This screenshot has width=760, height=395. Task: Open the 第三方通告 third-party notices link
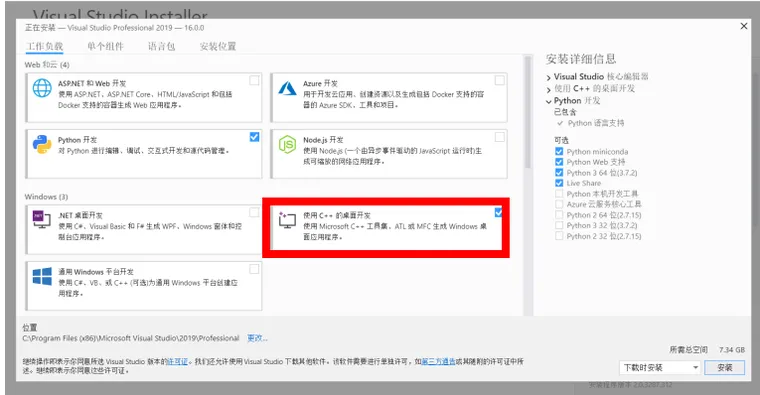click(438, 362)
